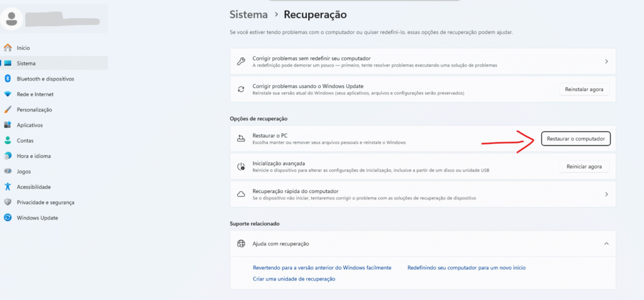Click the Inicialização avançada row title
Viewport: 644px width, 300px height.
279,163
